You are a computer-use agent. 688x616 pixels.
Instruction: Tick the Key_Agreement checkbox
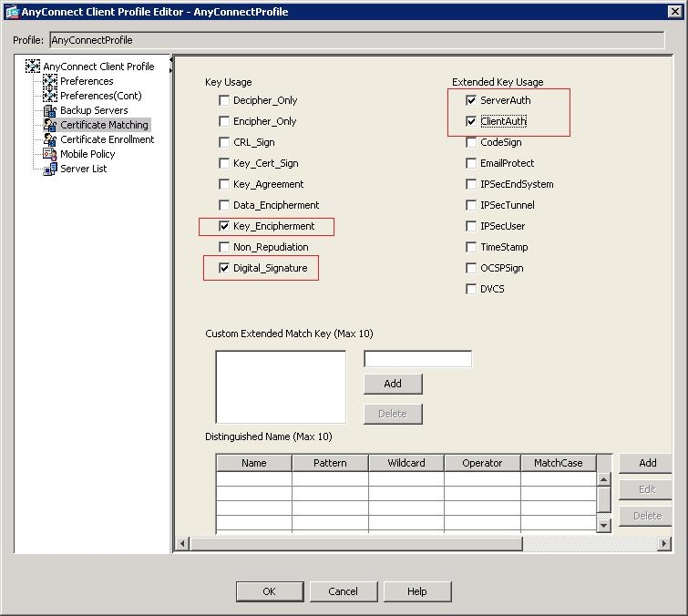[x=224, y=184]
